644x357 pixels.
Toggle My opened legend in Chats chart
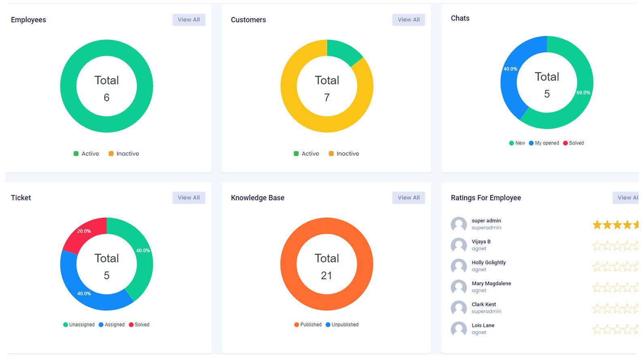(544, 143)
